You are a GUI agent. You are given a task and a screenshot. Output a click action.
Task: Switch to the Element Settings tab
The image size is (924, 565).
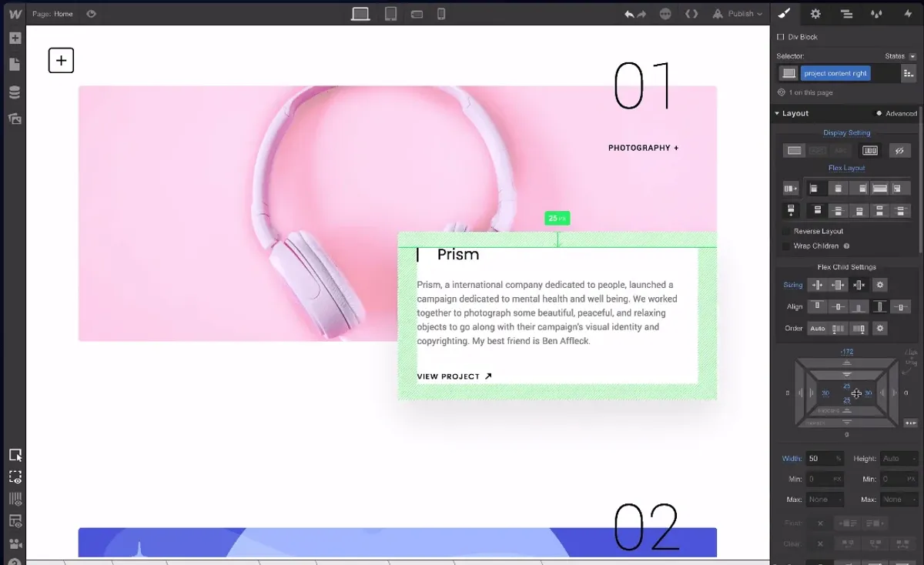815,13
